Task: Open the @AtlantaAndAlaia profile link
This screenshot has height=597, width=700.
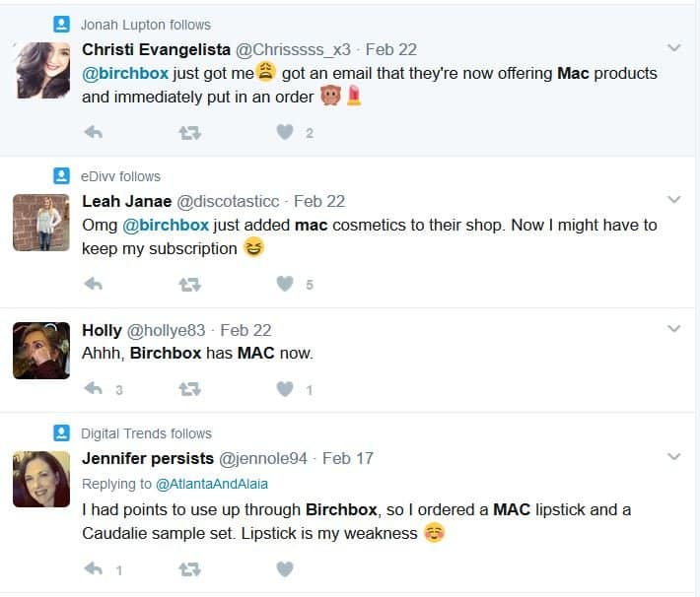Action: pos(210,484)
